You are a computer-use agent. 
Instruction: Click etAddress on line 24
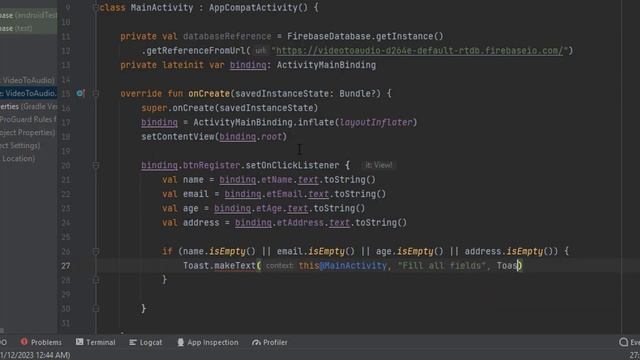[300, 222]
